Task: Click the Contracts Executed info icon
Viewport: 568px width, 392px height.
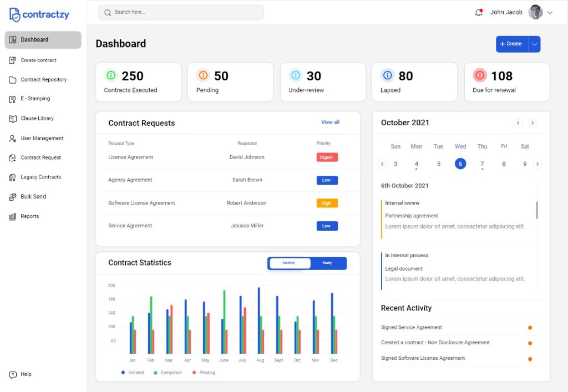Action: pos(111,75)
